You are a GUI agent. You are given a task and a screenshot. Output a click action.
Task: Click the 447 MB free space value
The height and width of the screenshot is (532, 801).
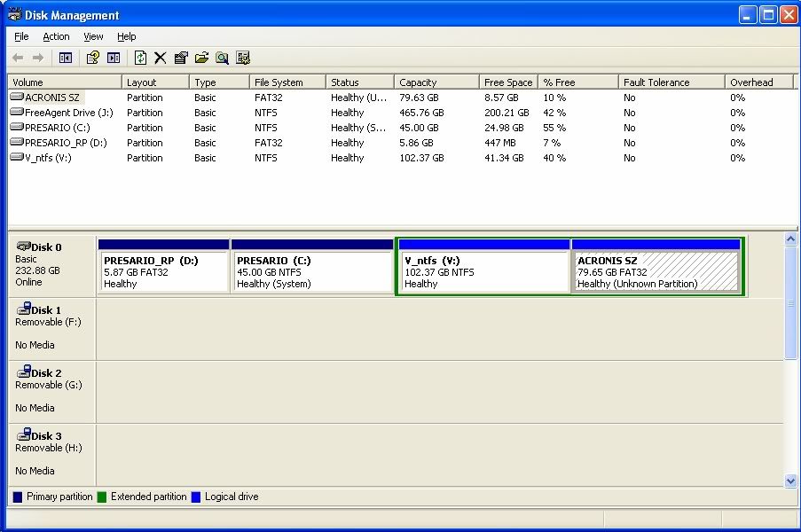pyautogui.click(x=500, y=143)
